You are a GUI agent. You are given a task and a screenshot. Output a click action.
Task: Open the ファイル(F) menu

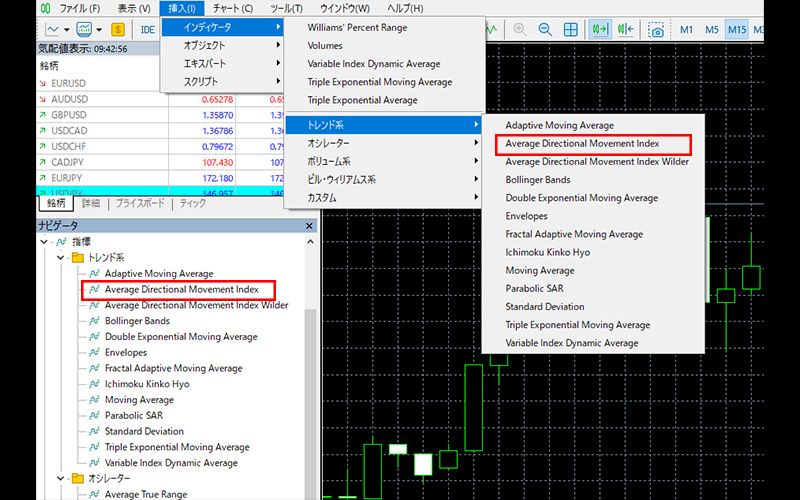[80, 8]
